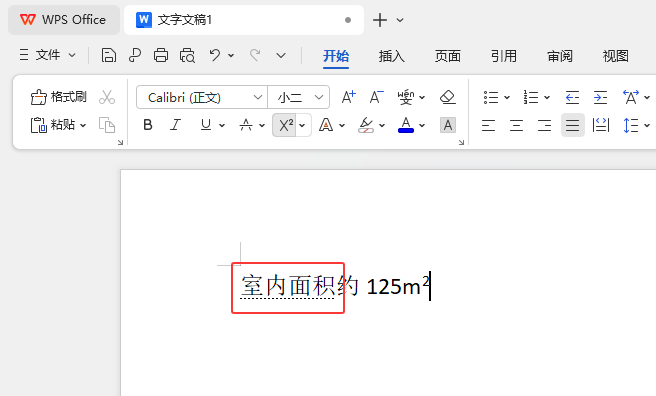
Task: Insert numbered list
Action: pyautogui.click(x=531, y=97)
